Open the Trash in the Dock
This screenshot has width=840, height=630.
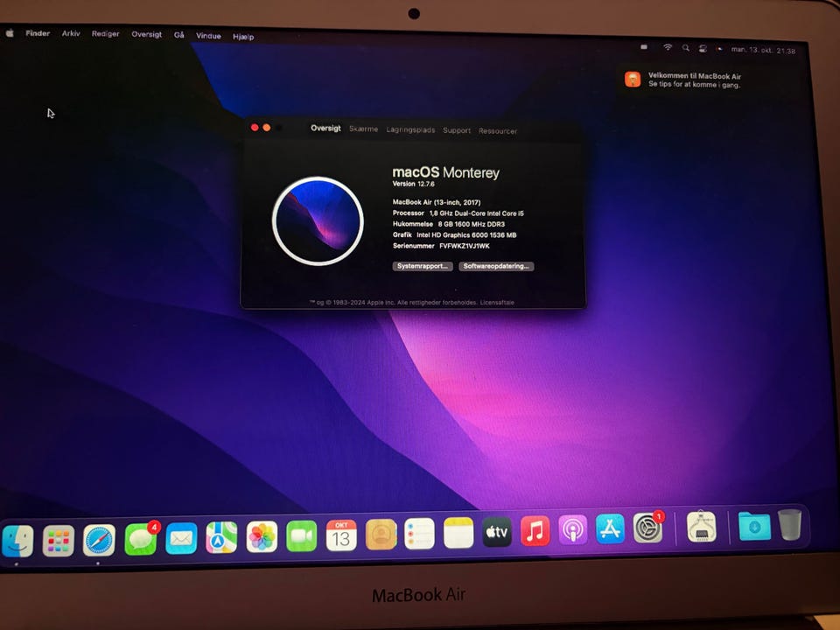(x=789, y=524)
